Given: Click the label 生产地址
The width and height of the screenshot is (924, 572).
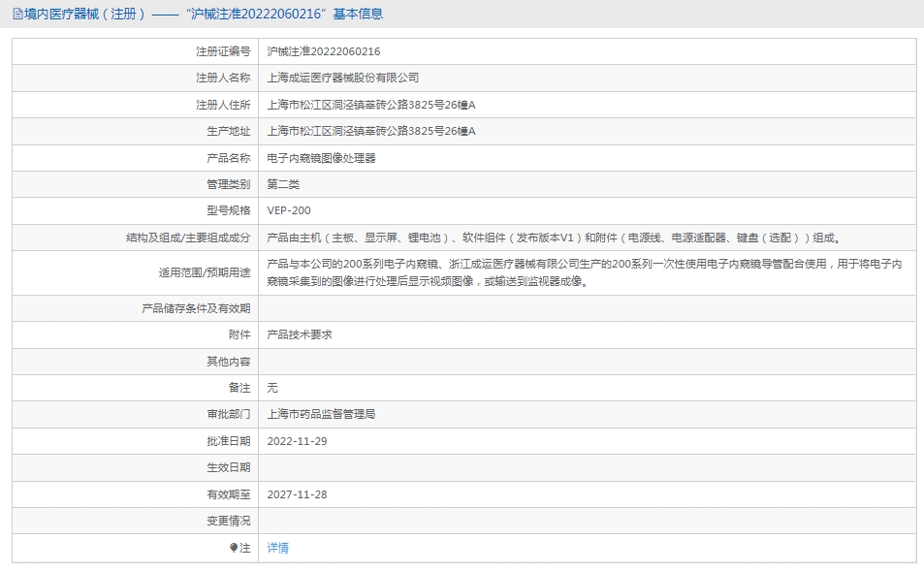Looking at the screenshot, I should coord(228,131).
